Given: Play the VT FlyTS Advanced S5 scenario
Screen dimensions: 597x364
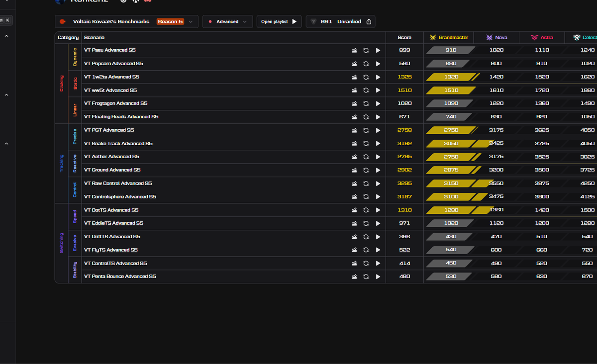Looking at the screenshot, I should coord(378,250).
